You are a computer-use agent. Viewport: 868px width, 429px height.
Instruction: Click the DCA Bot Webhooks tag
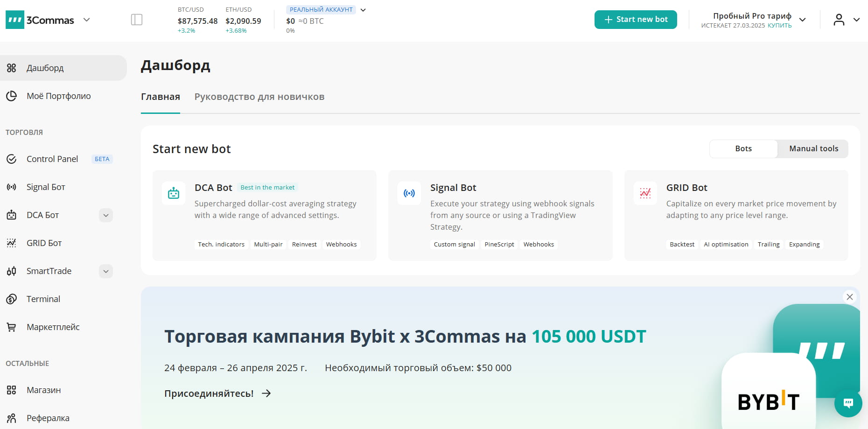pyautogui.click(x=341, y=245)
